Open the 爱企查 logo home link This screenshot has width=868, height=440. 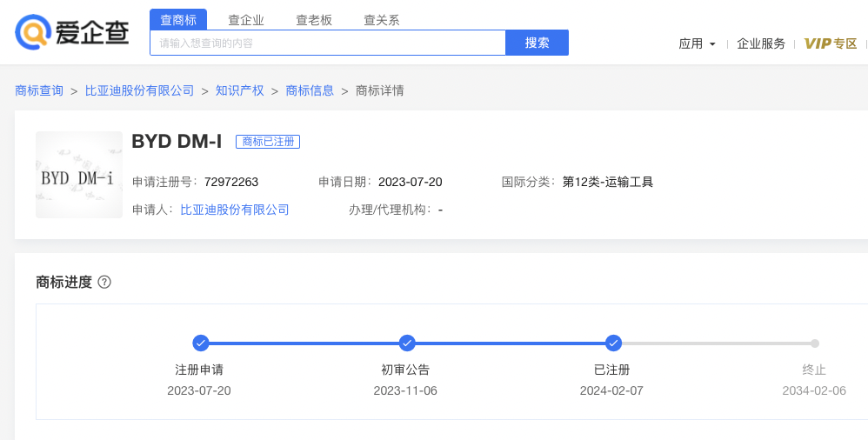[72, 31]
